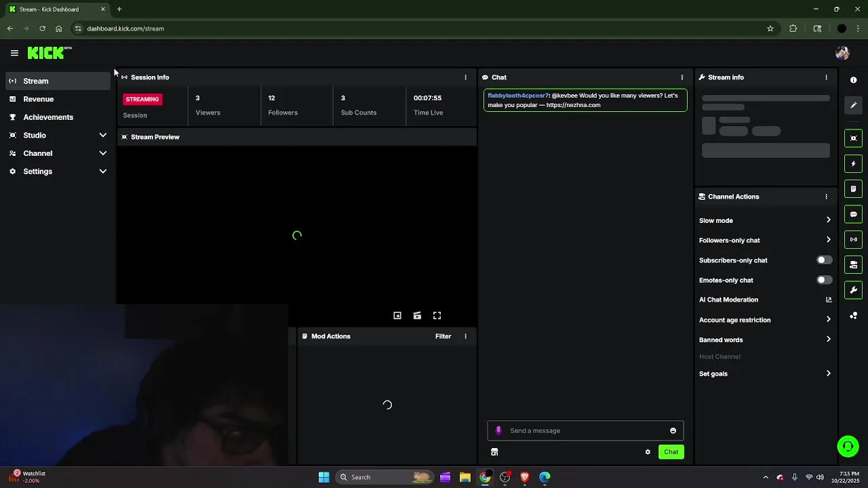Open browser extensions puzzle icon
The image size is (868, 488).
pos(793,28)
